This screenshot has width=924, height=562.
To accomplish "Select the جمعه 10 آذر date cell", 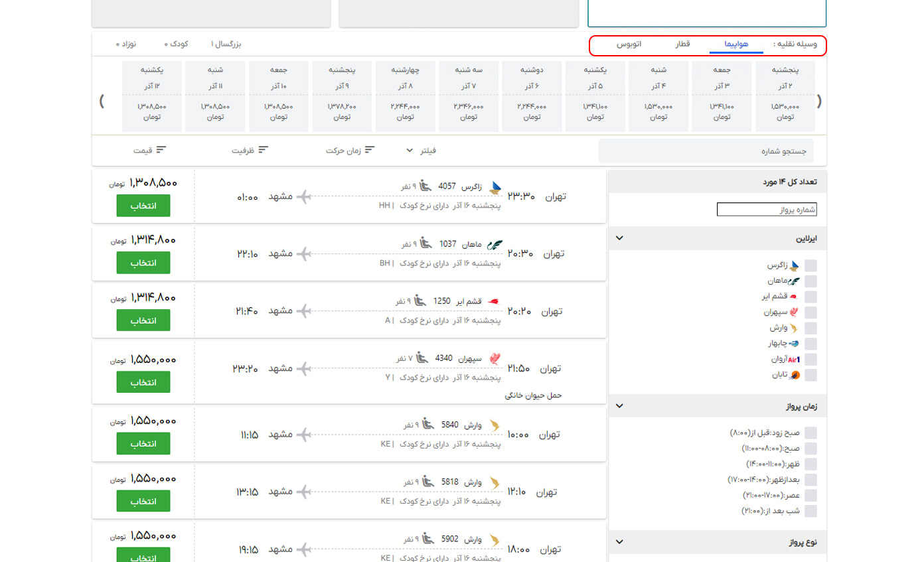I will click(x=279, y=96).
